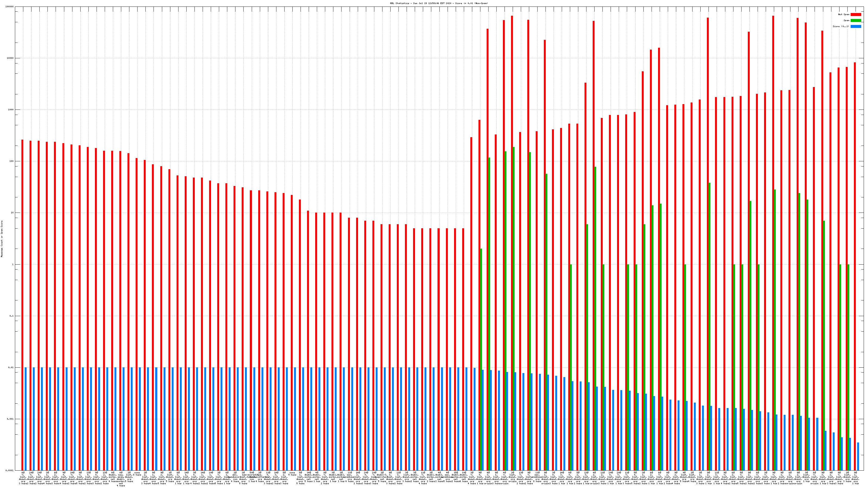Screen dimensions: 868x488
Task: Click the 0.01 y-axis tick label
Action: pyautogui.click(x=11, y=367)
